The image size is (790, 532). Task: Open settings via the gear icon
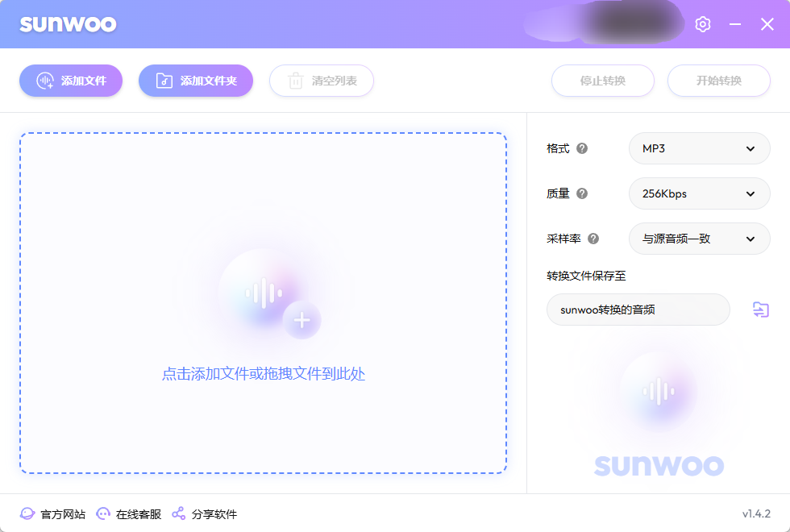point(703,24)
